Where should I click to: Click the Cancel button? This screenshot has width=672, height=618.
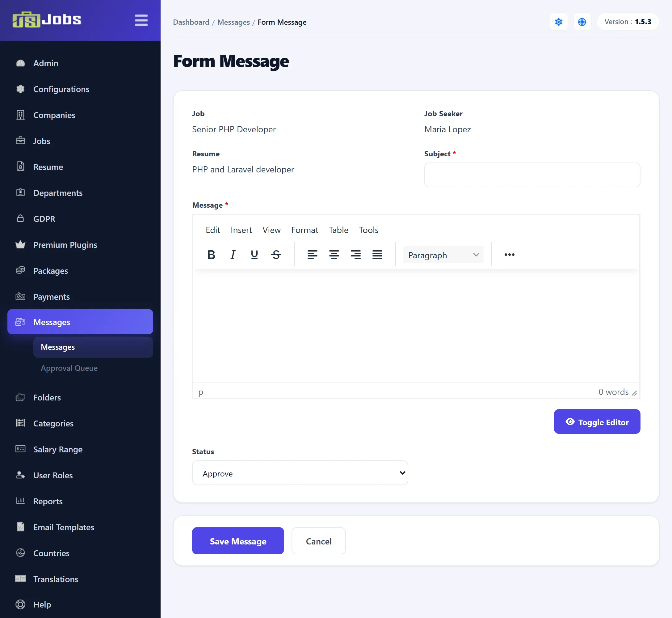tap(318, 541)
